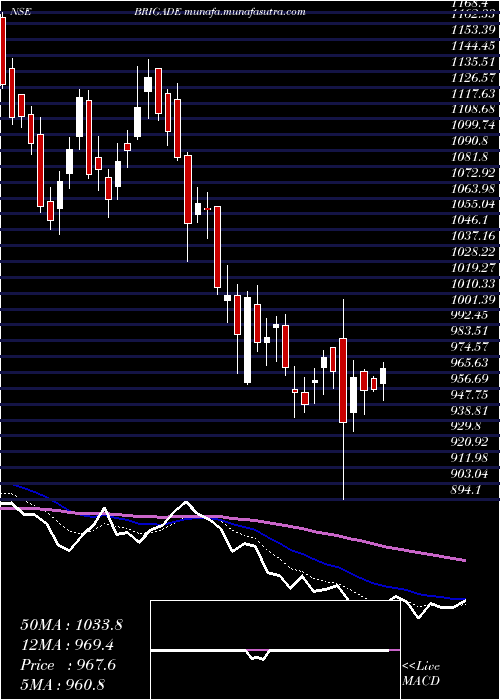
Task: Select the 1144.45 price axis label
Action: 475,45
